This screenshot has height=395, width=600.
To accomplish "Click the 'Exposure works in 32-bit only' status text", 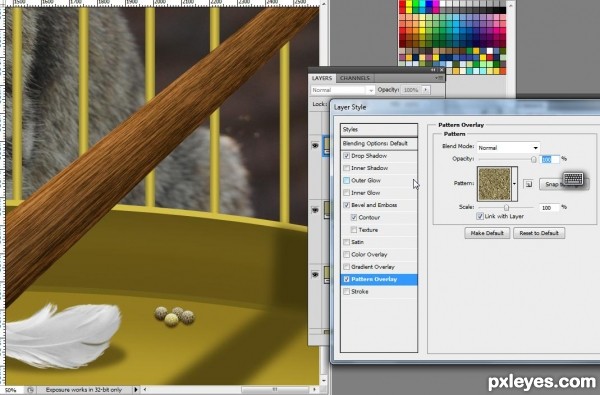I will pos(84,390).
